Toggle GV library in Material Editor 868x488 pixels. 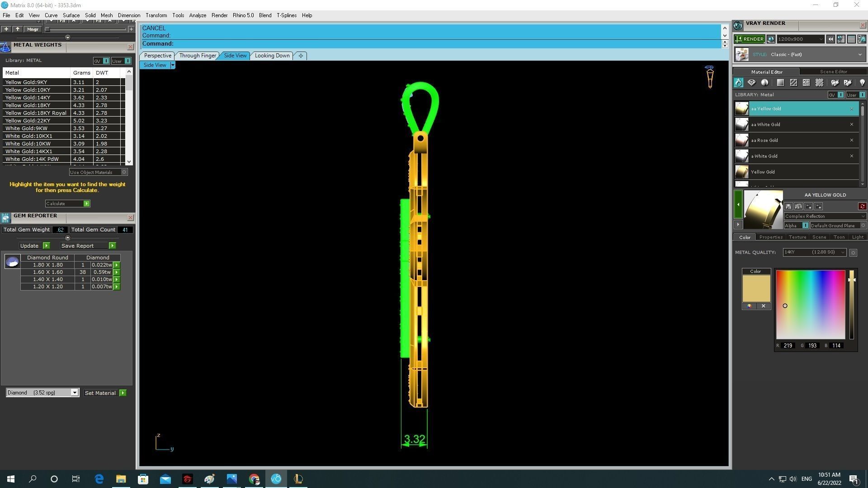point(836,95)
